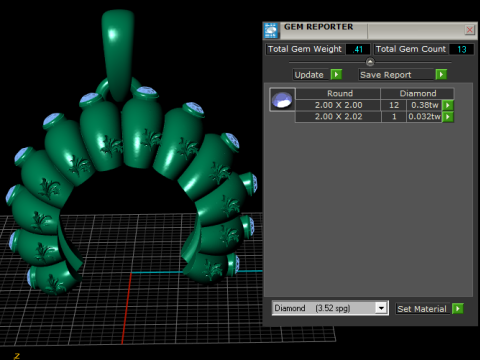The width and height of the screenshot is (480, 360).
Task: Collapse the panel using the round arrow handle
Action: 370,62
